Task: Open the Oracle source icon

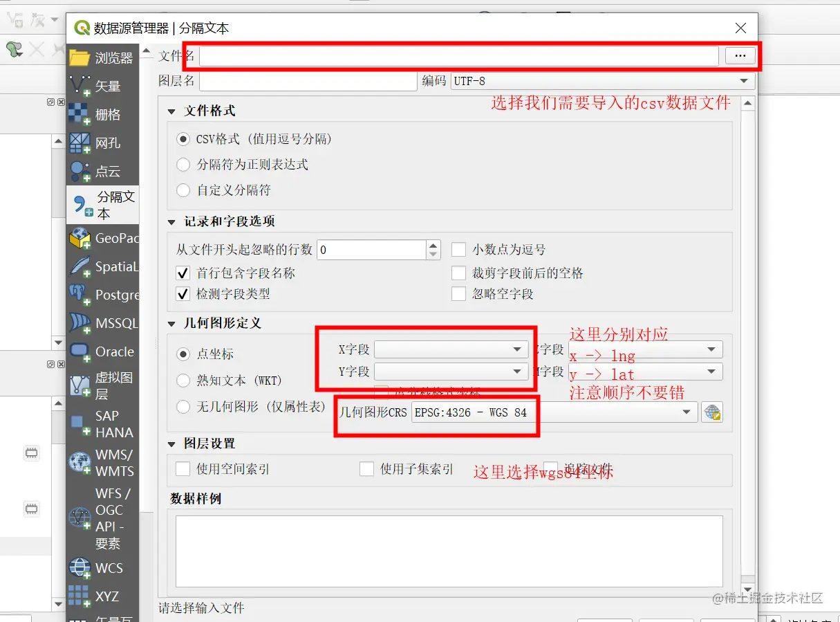Action: (80, 351)
